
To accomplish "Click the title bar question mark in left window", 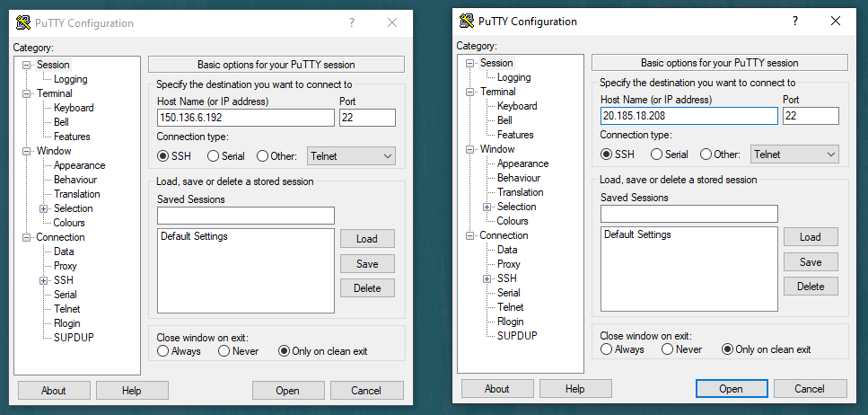I will coord(351,23).
